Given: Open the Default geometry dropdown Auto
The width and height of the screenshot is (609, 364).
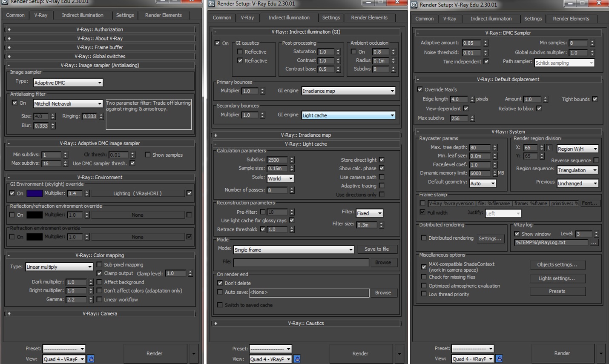Looking at the screenshot, I should coord(483,183).
